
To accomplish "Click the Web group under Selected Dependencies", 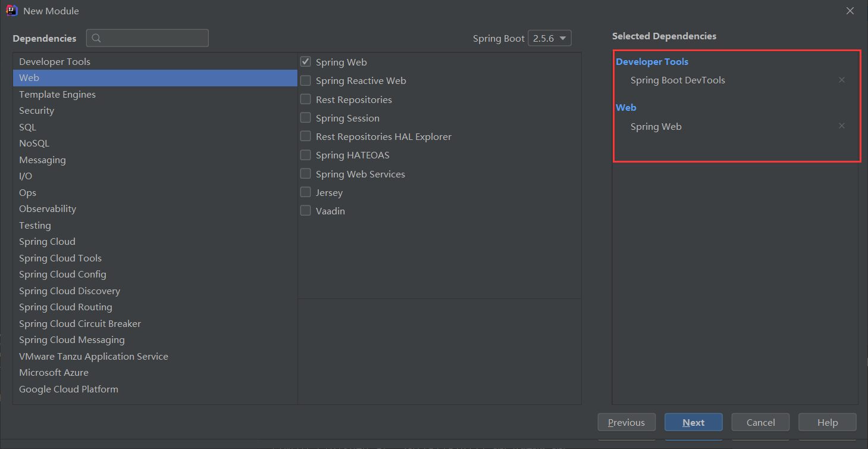I will pos(626,107).
